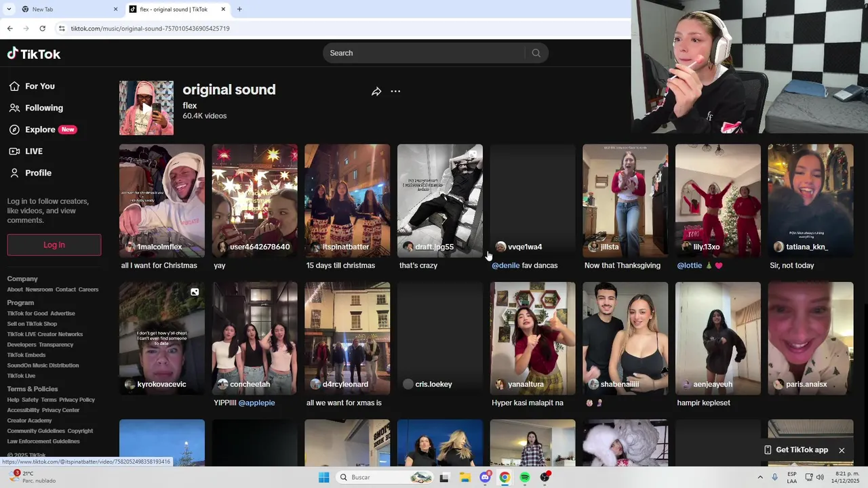Click the Explore compass icon
Image resolution: width=868 pixels, height=488 pixels.
(14, 129)
